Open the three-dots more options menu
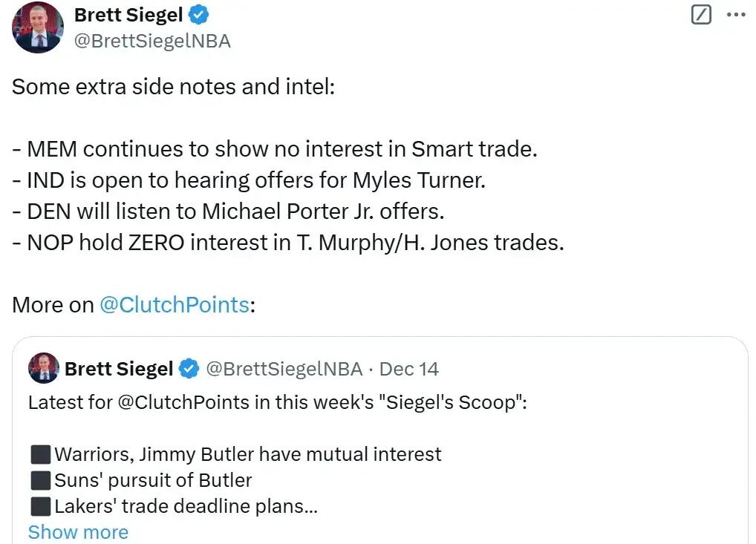756x544 pixels. (736, 14)
